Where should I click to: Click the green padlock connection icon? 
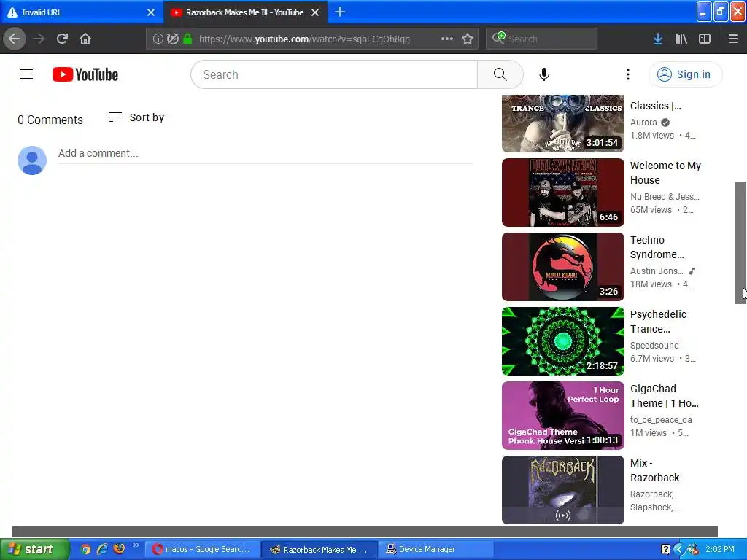click(x=187, y=39)
